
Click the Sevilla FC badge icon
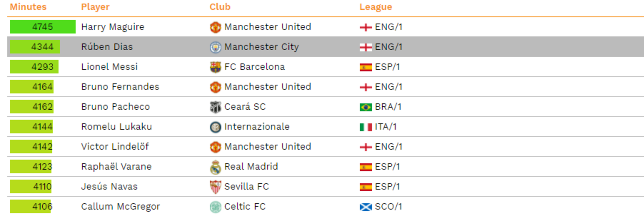tap(215, 187)
